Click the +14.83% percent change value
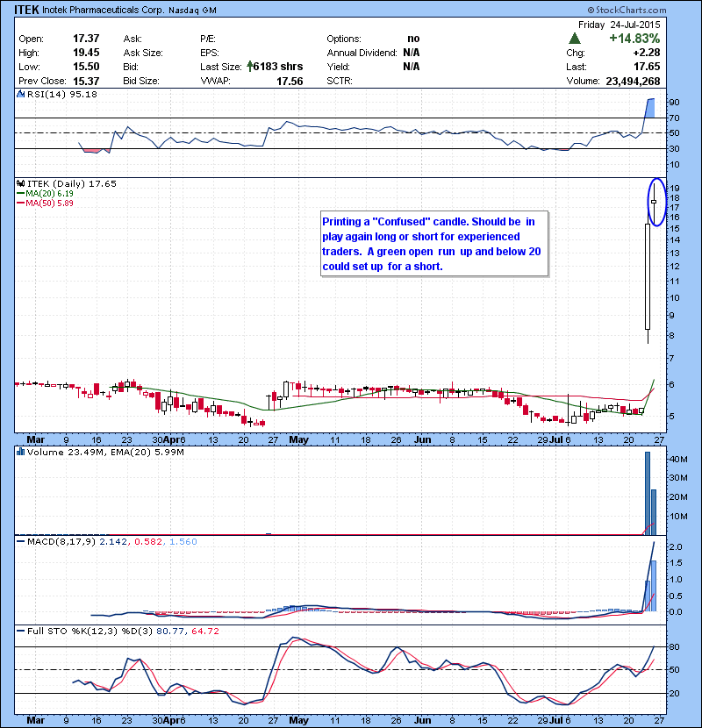This screenshot has height=728, width=702. [634, 38]
